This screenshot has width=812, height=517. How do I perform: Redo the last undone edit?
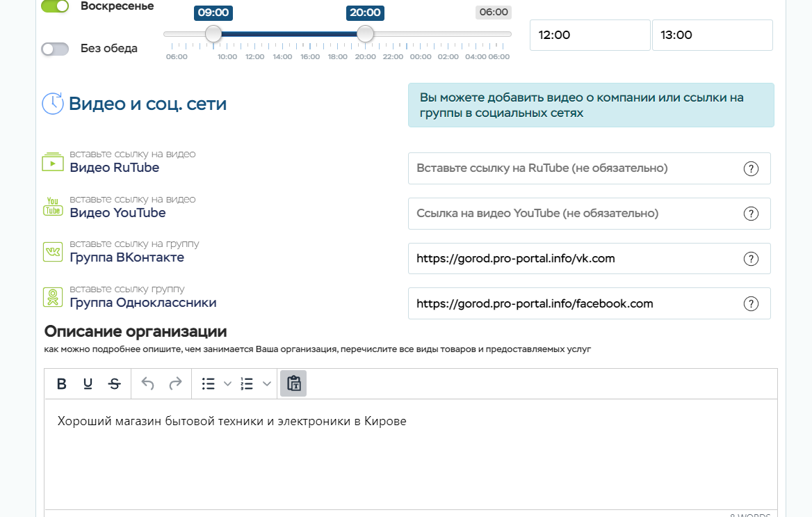click(x=175, y=383)
